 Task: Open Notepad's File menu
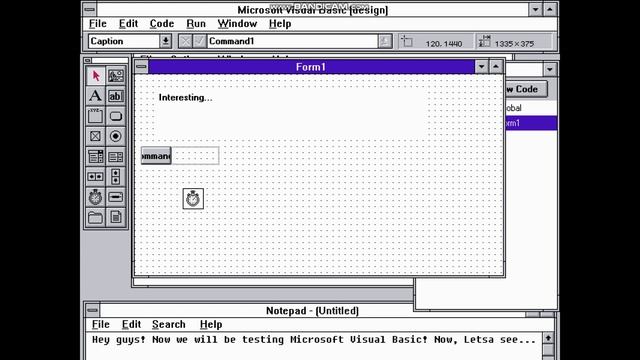point(100,324)
